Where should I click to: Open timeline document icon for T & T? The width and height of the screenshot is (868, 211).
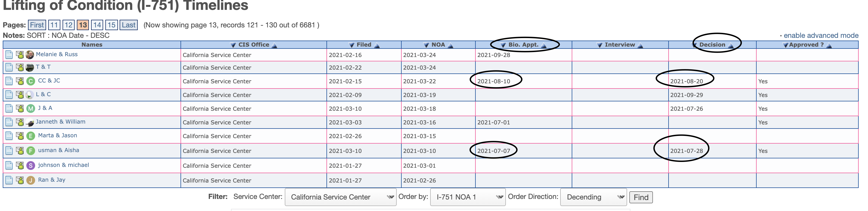9,67
